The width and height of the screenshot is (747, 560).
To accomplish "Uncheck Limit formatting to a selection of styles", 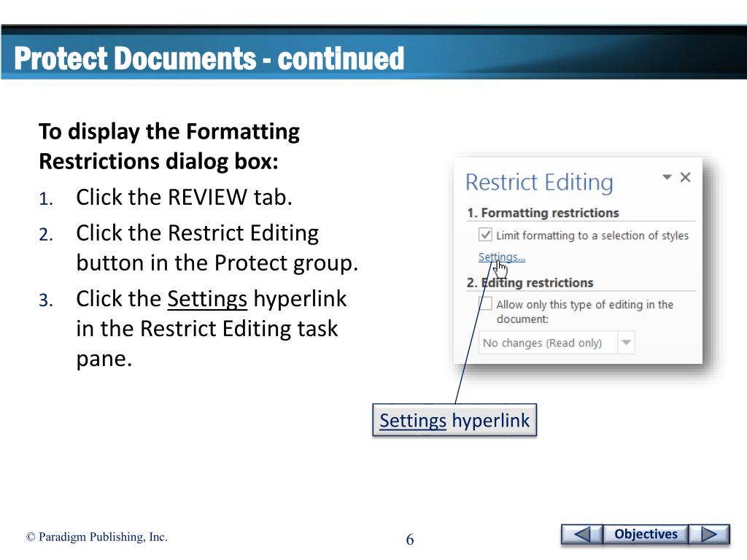I will (x=485, y=235).
